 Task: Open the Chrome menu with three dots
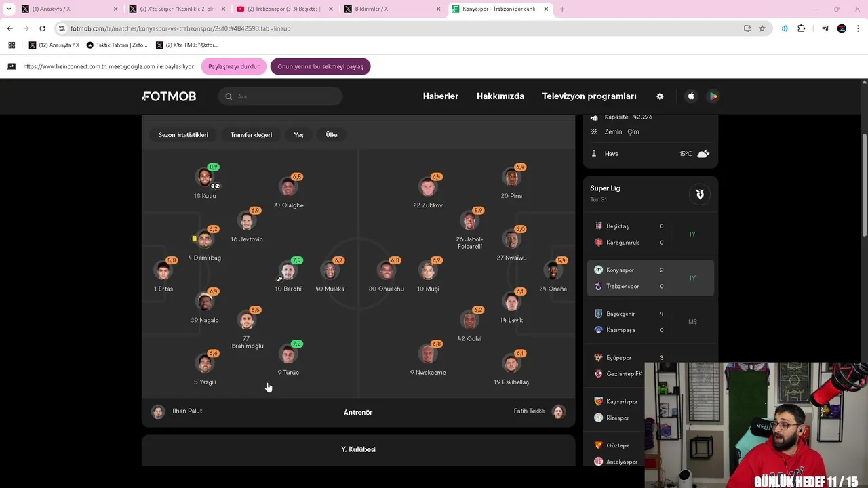(x=859, y=28)
